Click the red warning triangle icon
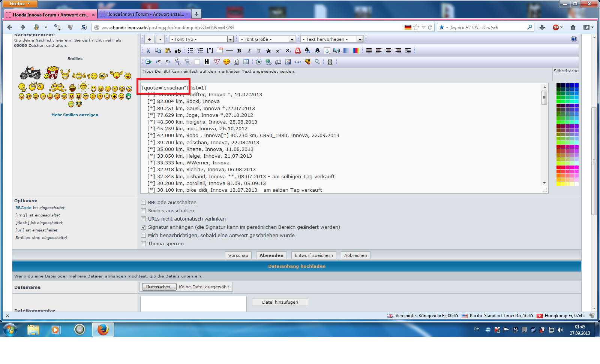This screenshot has width=600, height=364. point(217,62)
